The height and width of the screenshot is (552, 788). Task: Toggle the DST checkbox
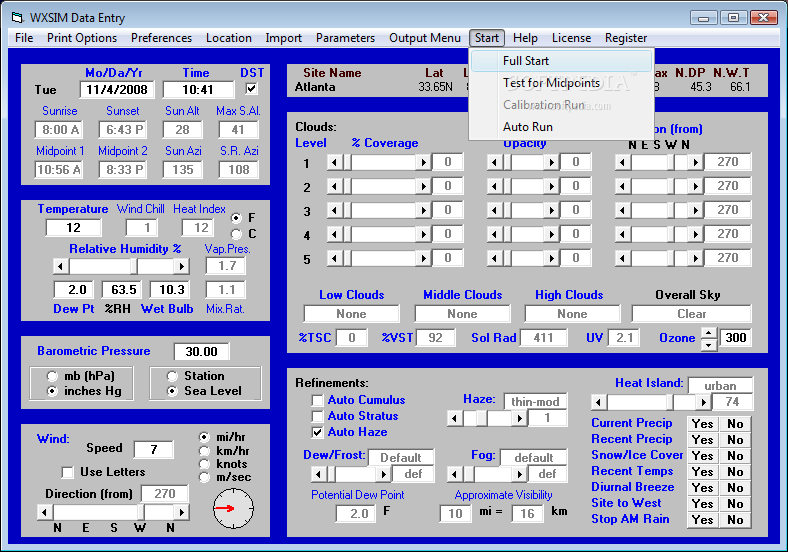click(x=251, y=89)
